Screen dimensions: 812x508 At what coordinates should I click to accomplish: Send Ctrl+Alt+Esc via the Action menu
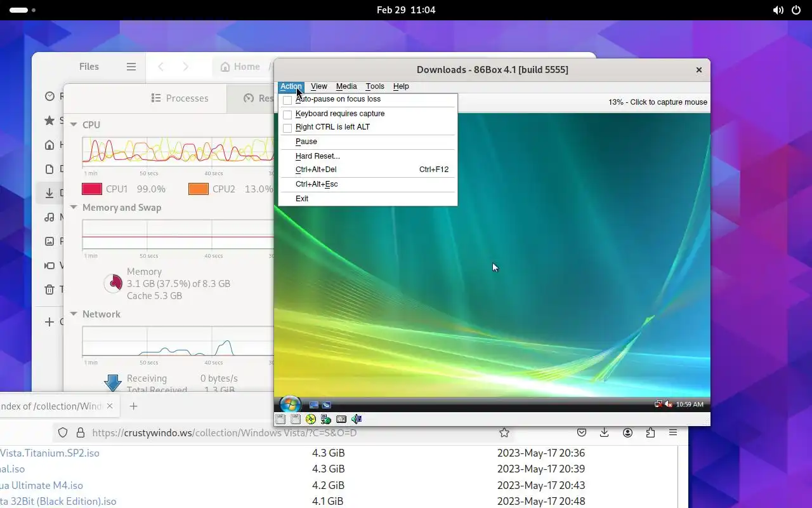368,184
